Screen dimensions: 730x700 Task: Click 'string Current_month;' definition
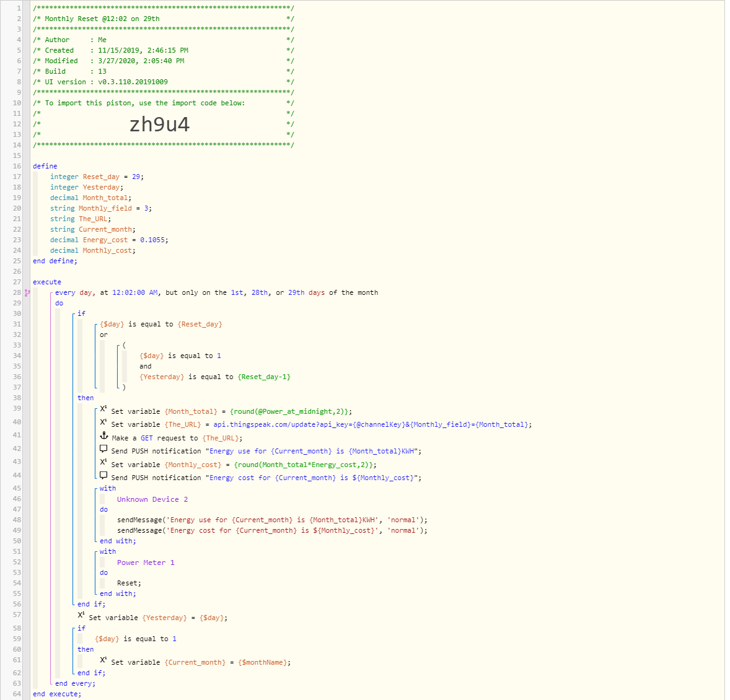[x=93, y=229]
